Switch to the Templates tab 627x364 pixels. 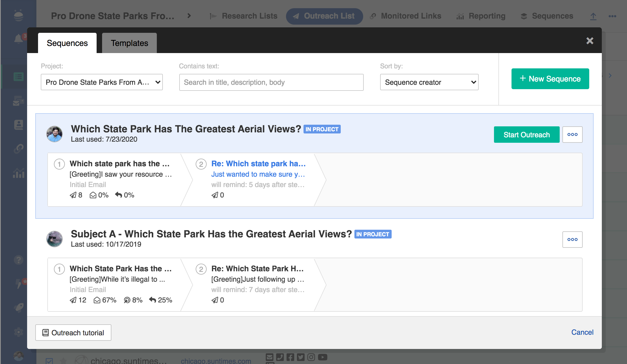tap(129, 43)
